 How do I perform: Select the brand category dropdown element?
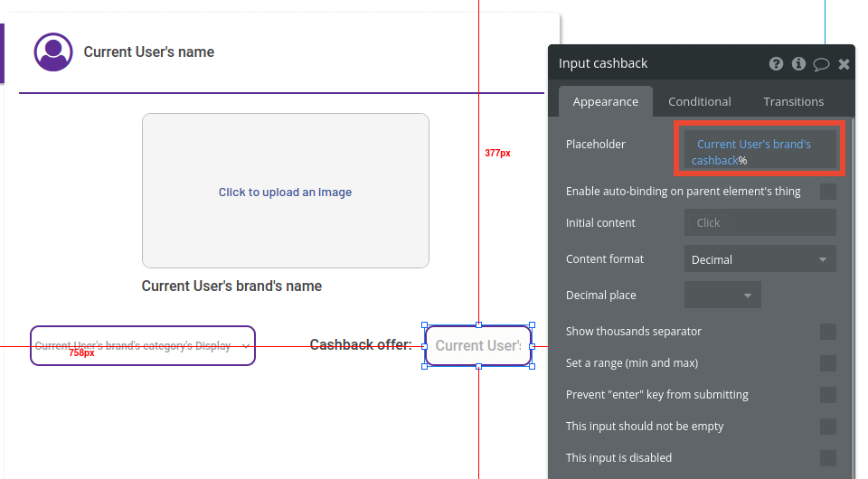point(143,346)
